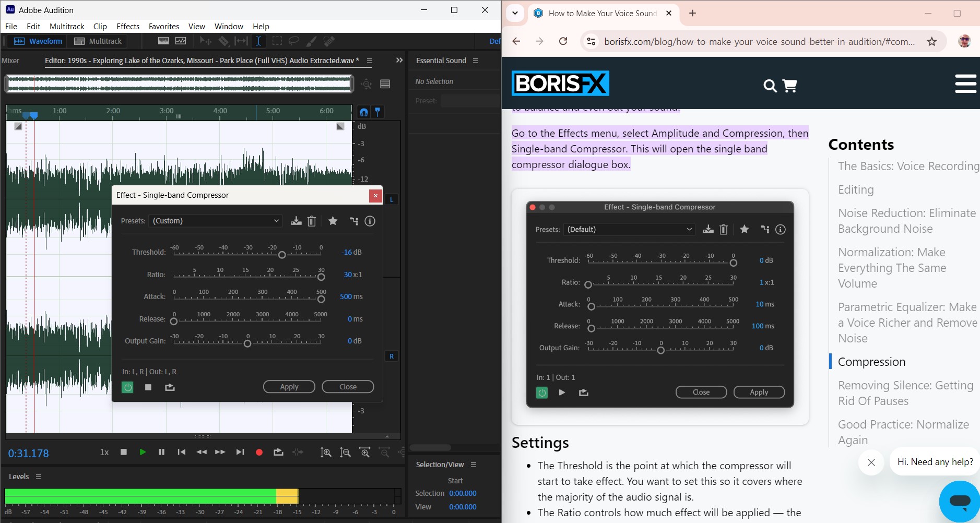Toggle the left channel L button

tap(392, 199)
